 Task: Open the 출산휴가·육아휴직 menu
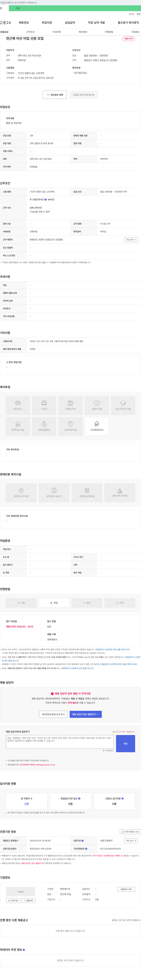click(x=129, y=23)
